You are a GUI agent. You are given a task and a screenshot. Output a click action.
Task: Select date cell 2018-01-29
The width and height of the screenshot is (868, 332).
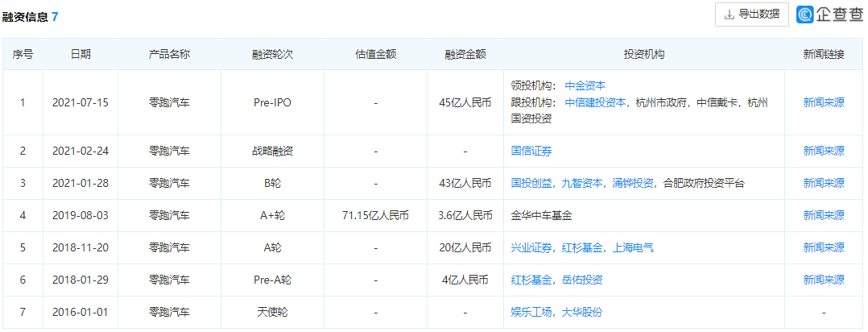(x=81, y=280)
